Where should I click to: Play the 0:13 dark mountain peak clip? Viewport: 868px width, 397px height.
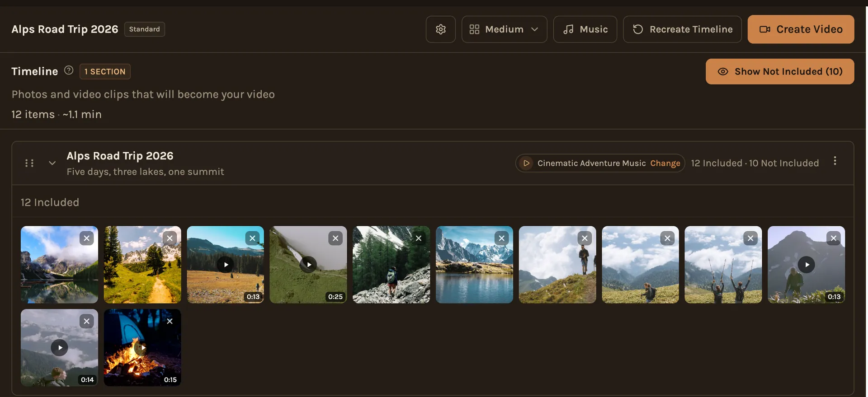(x=807, y=265)
